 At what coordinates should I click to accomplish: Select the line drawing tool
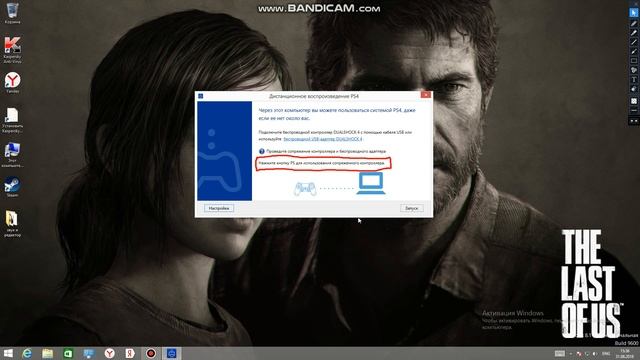click(633, 42)
